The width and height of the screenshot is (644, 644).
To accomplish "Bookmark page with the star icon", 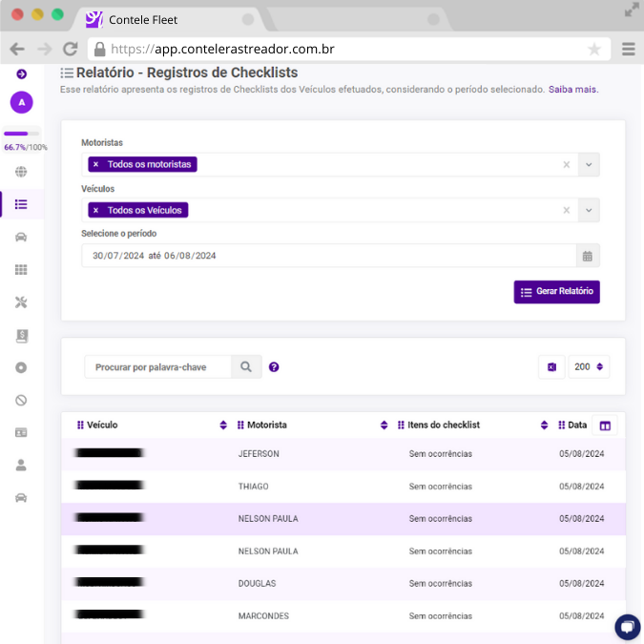I will 593,50.
